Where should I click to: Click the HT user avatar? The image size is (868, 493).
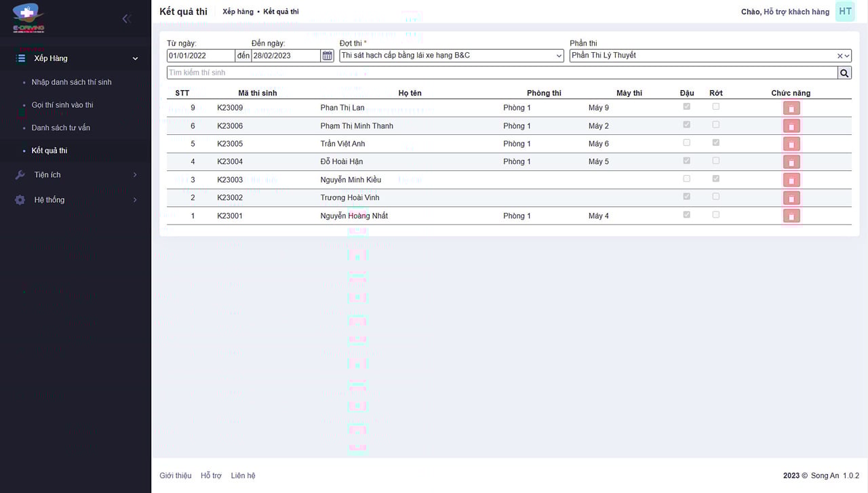pos(844,12)
